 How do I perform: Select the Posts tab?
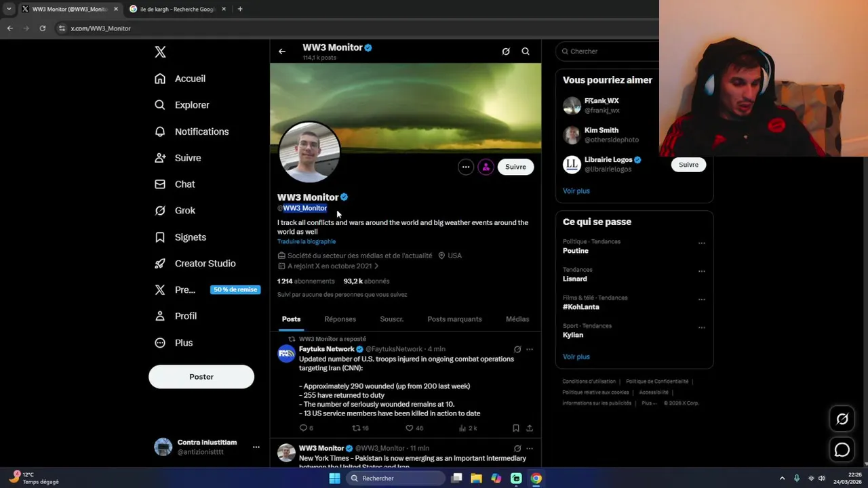(292, 319)
